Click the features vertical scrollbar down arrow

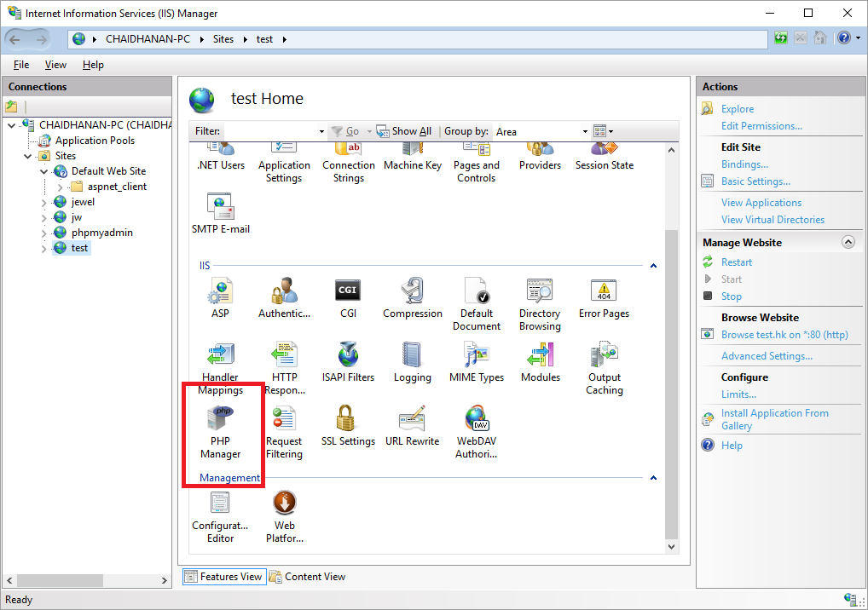point(671,546)
